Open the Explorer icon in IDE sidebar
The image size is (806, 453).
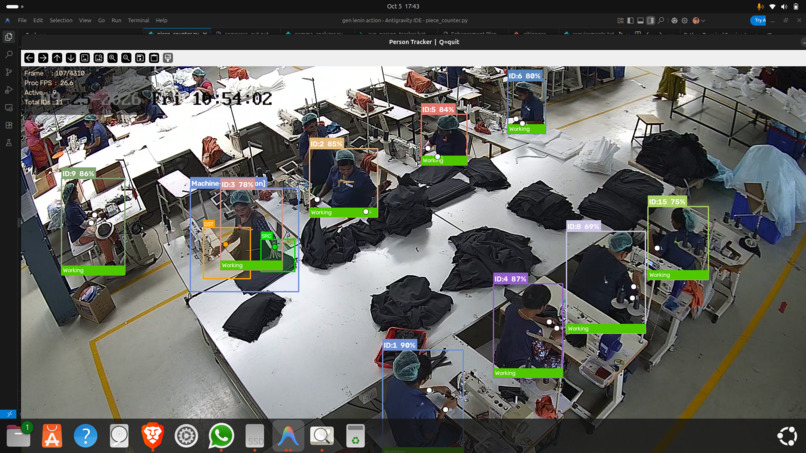[x=9, y=37]
